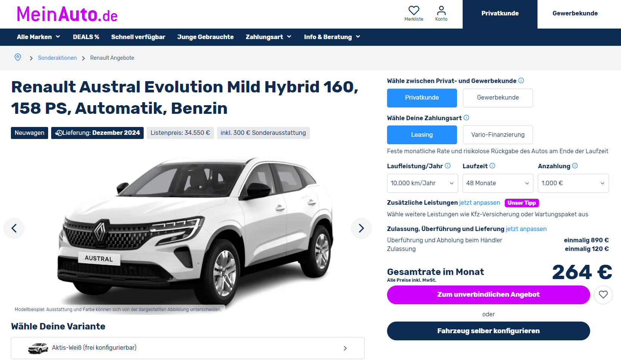Expand the Aktis-Weiß variant row
The image size is (621, 364).
[188, 348]
